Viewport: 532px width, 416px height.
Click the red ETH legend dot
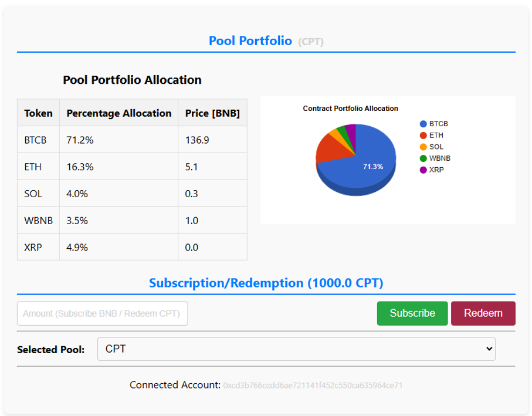[423, 136]
